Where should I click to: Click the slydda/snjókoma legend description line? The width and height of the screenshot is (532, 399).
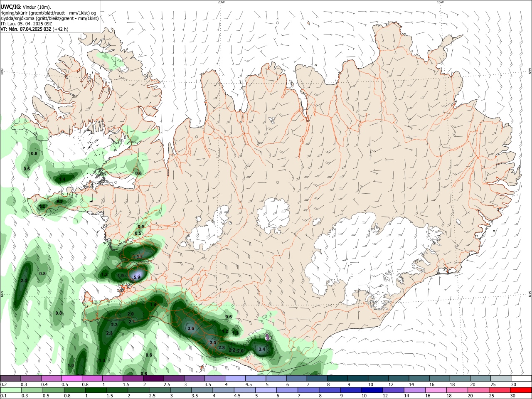(x=49, y=18)
